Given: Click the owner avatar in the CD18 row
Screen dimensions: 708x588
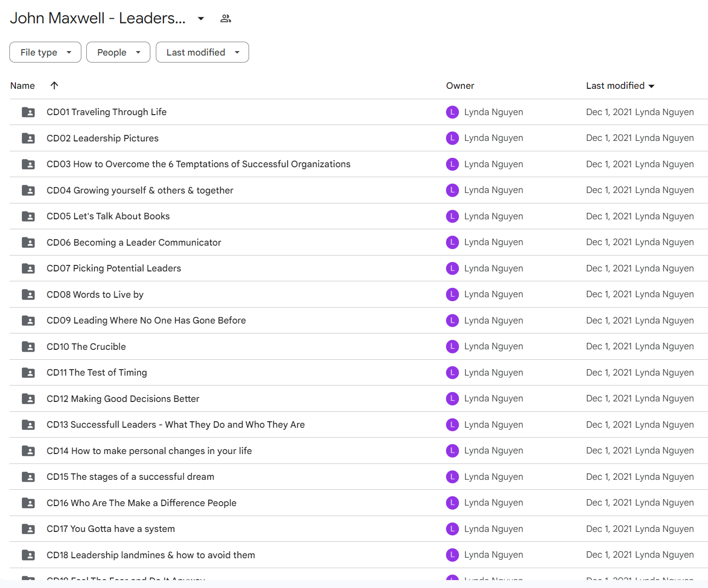Looking at the screenshot, I should tap(452, 555).
